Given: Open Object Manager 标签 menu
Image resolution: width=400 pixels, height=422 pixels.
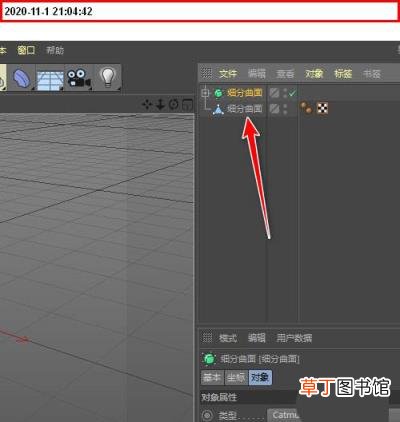Looking at the screenshot, I should [343, 74].
